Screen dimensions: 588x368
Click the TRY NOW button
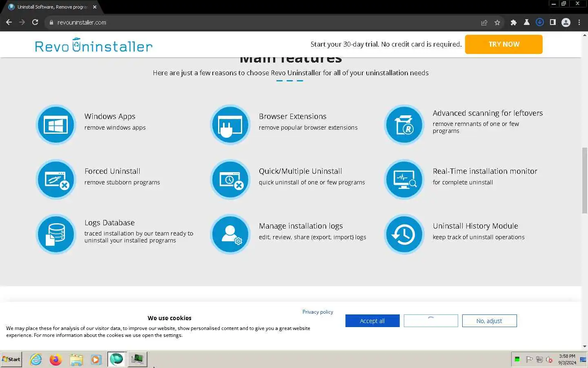tap(504, 44)
